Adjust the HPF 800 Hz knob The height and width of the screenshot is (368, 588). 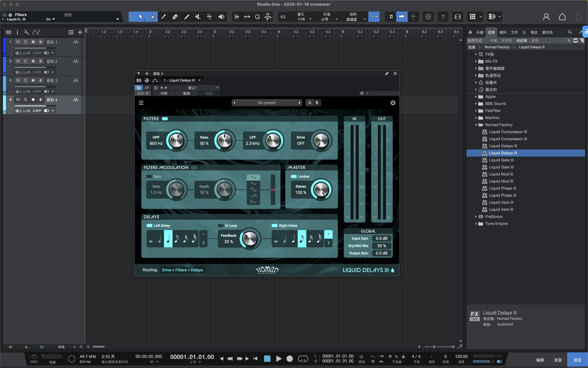coord(177,141)
